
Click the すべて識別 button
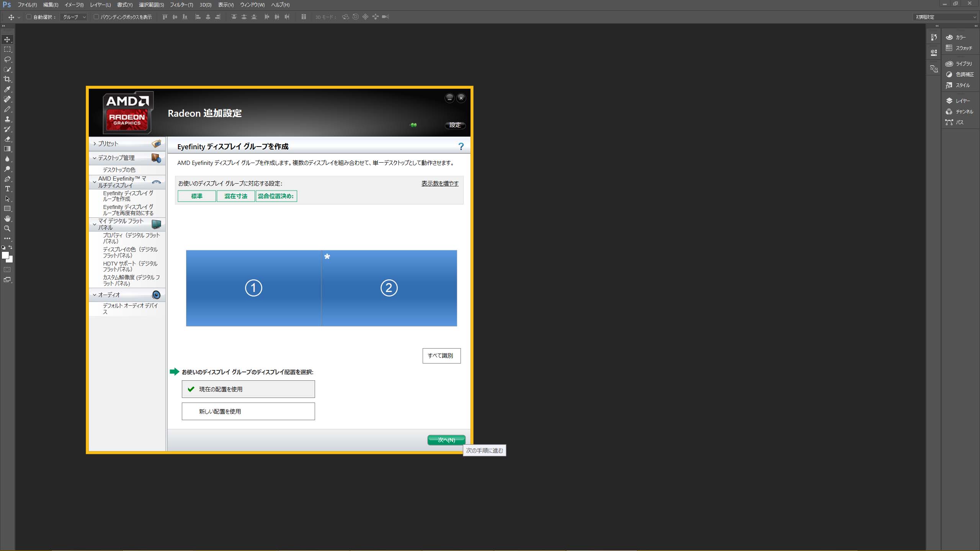(x=441, y=355)
